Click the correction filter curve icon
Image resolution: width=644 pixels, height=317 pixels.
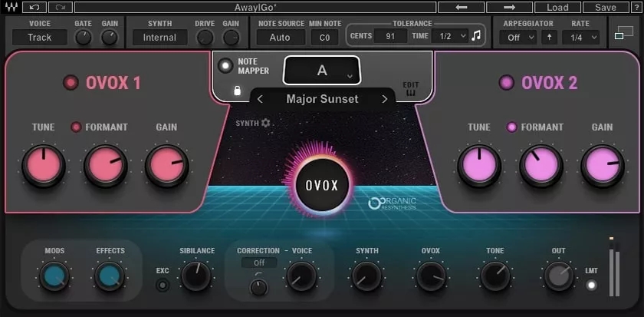click(x=258, y=273)
